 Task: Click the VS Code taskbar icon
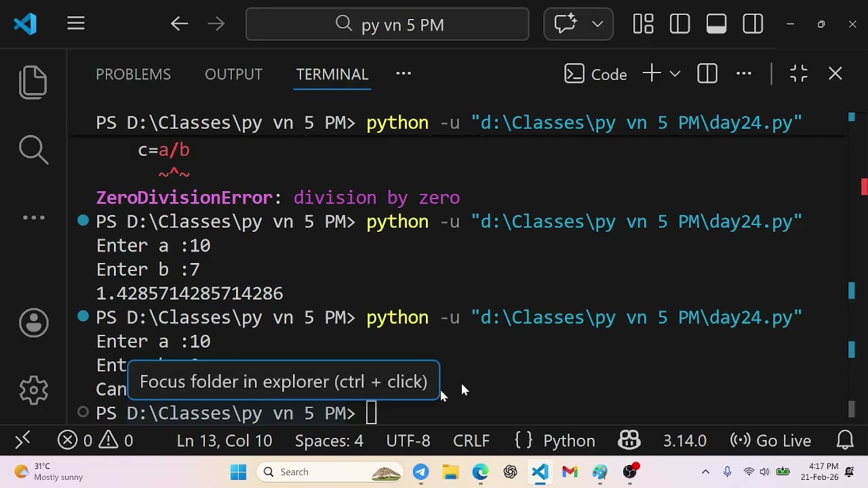coord(540,472)
